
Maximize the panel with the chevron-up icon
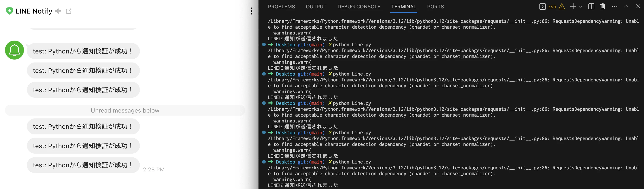click(626, 7)
